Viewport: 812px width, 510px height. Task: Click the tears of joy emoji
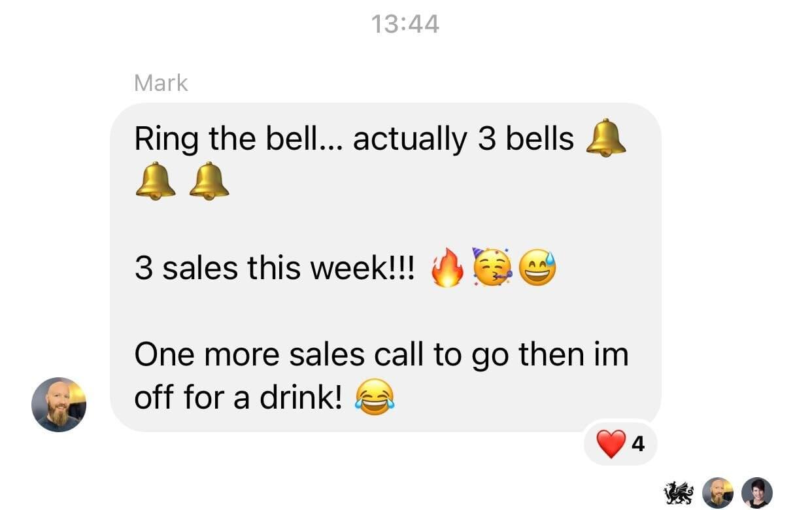375,398
